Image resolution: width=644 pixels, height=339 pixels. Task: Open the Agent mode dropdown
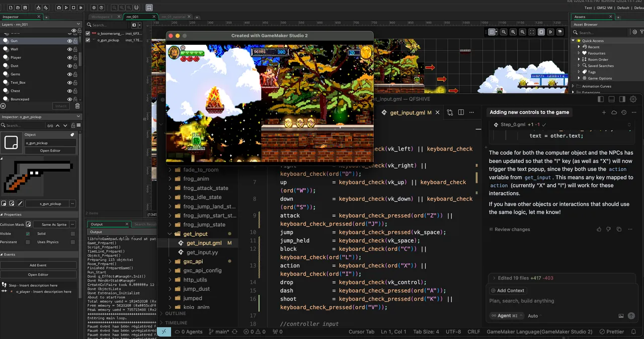tap(506, 316)
